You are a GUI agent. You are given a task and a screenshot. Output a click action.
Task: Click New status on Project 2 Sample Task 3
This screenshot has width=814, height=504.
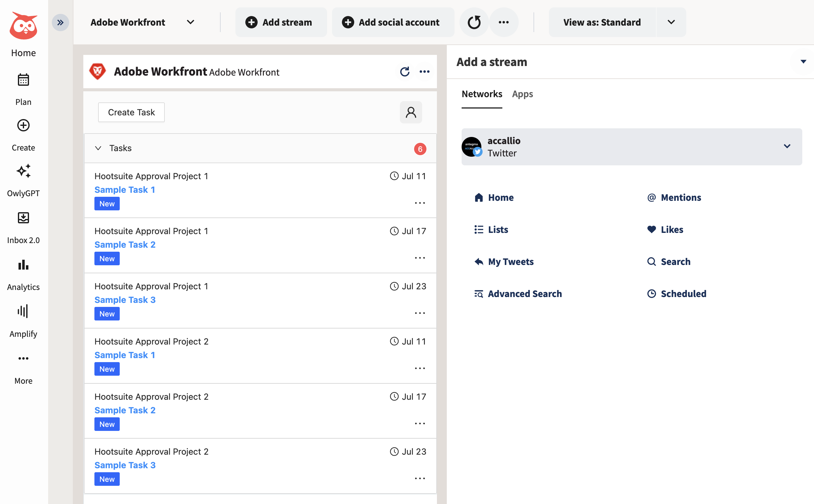[107, 479]
